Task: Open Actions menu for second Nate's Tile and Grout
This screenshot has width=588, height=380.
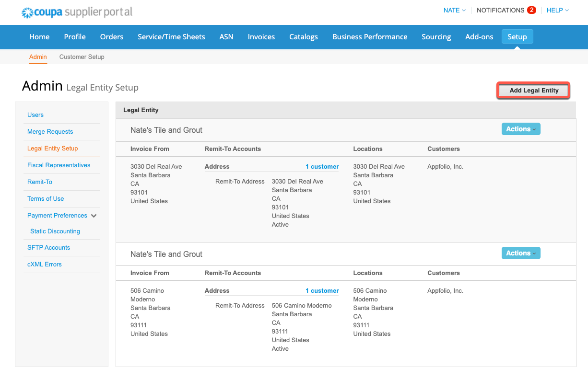Action: [521, 253]
